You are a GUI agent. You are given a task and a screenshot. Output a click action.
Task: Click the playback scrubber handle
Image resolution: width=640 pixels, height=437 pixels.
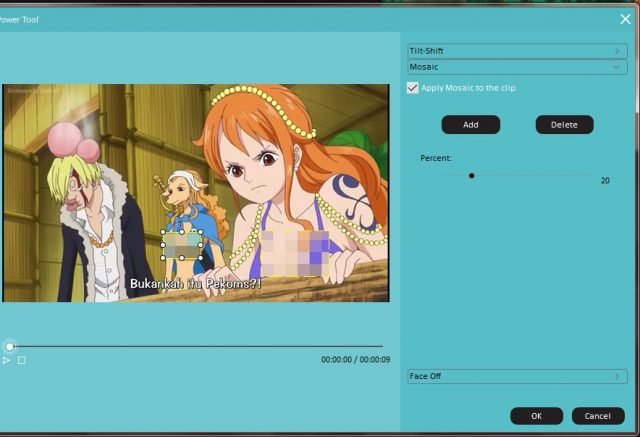pyautogui.click(x=10, y=347)
